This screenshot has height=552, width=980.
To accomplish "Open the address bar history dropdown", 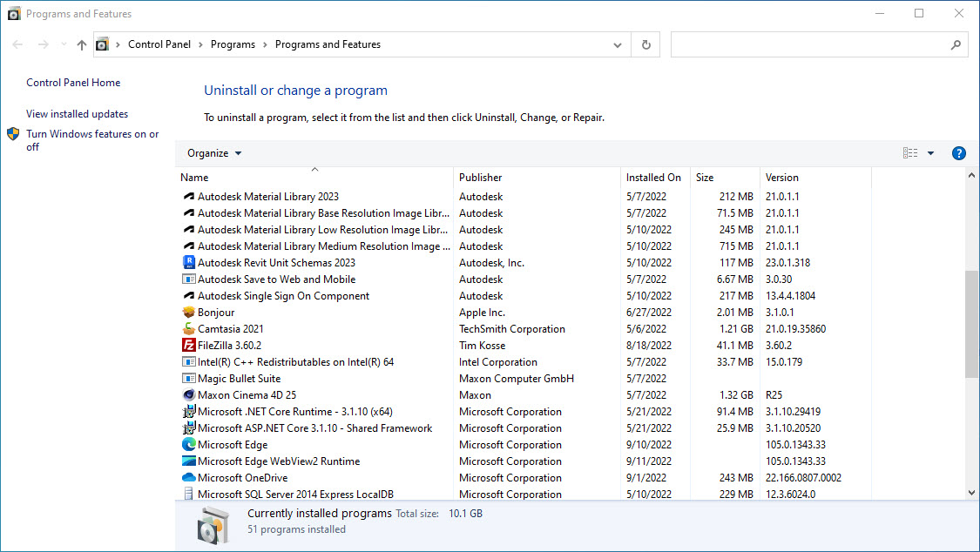I will (x=617, y=45).
